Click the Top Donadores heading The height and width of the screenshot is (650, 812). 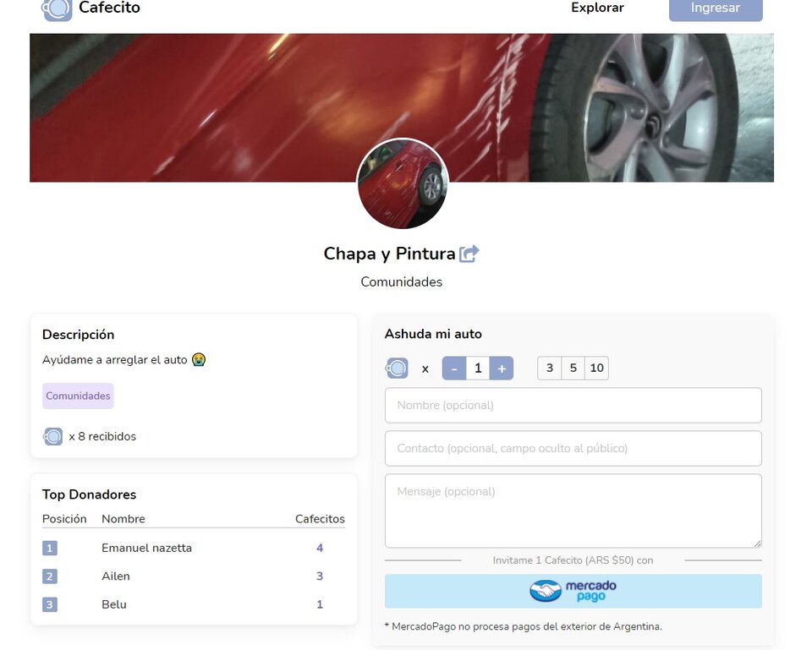[x=89, y=494]
